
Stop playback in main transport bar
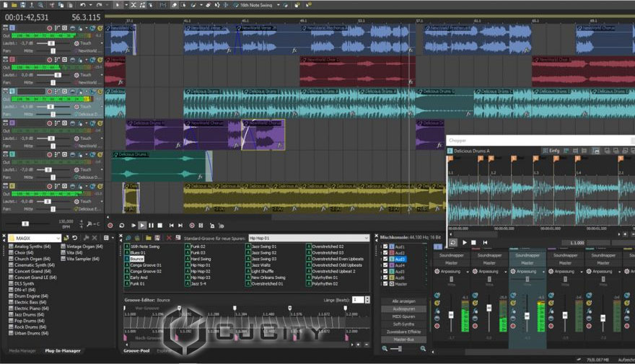coord(159,226)
